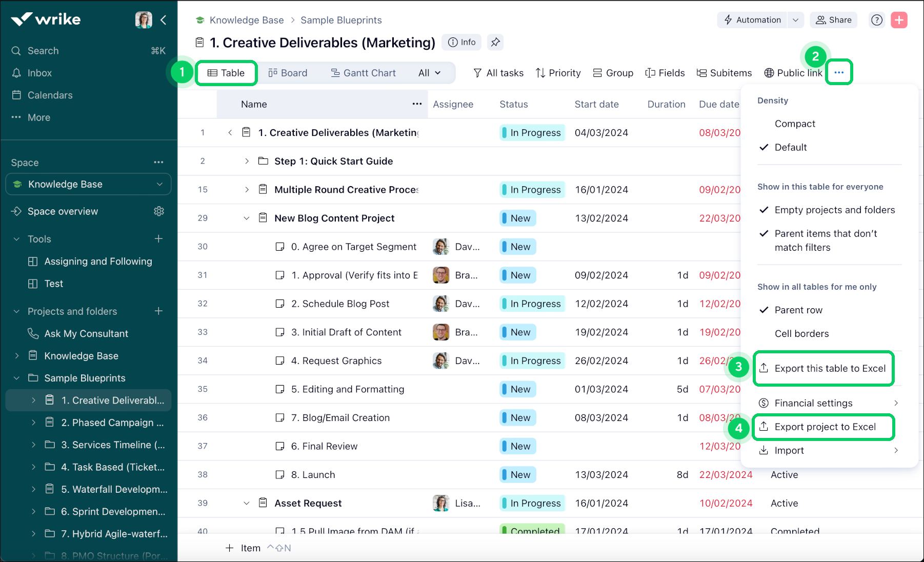924x562 pixels.
Task: Click the Share button
Action: click(833, 20)
